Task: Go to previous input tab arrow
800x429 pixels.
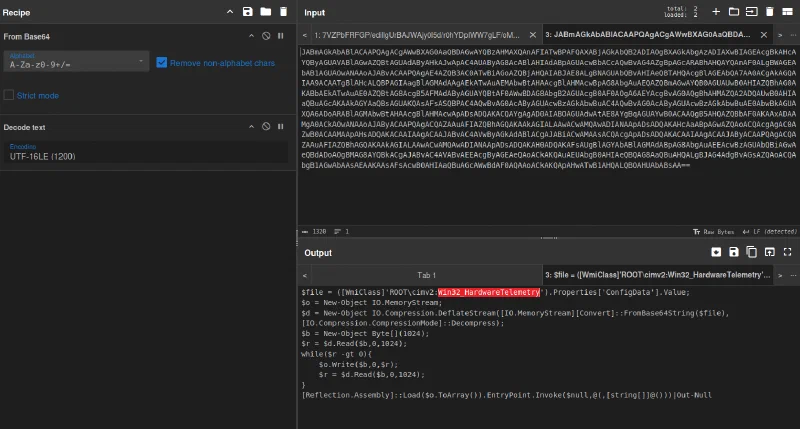Action: 305,35
